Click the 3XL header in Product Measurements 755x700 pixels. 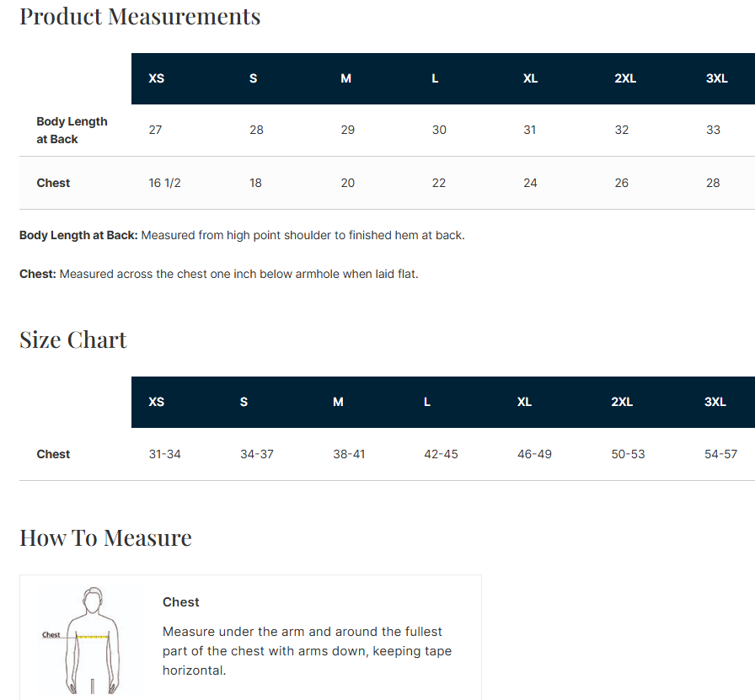point(716,78)
